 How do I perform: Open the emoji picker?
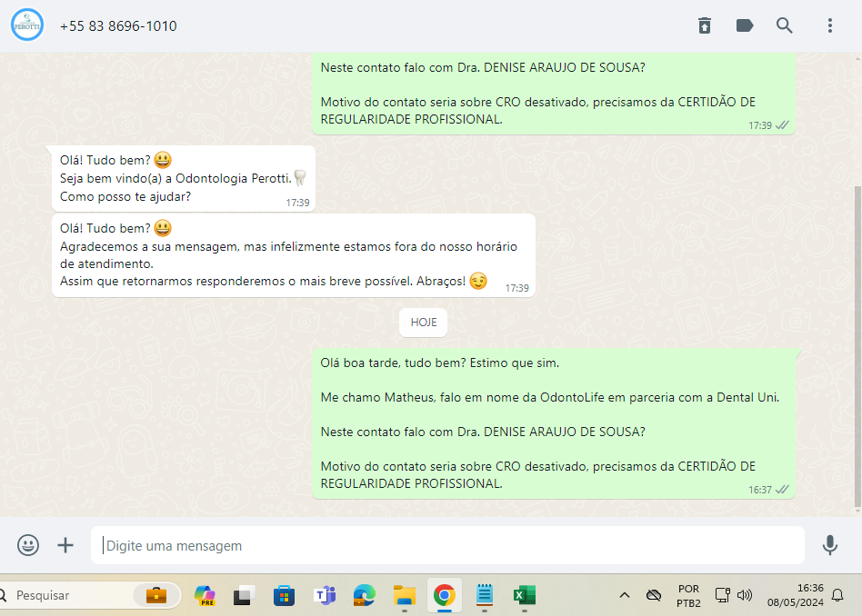[x=28, y=545]
